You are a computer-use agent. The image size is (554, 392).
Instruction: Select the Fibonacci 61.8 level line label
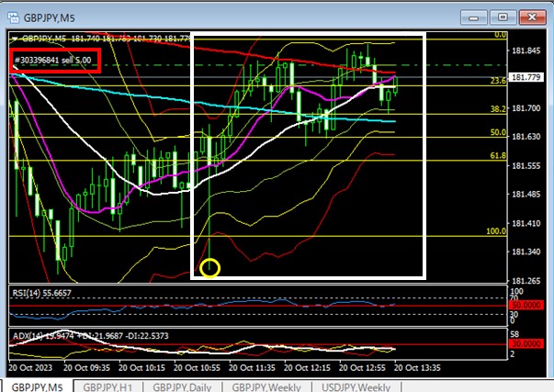tap(499, 157)
